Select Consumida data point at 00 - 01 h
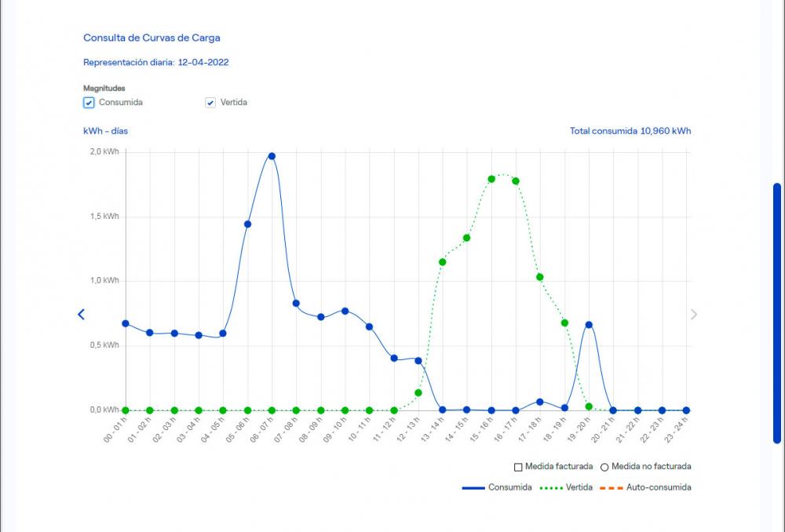The height and width of the screenshot is (532, 785). pos(126,324)
